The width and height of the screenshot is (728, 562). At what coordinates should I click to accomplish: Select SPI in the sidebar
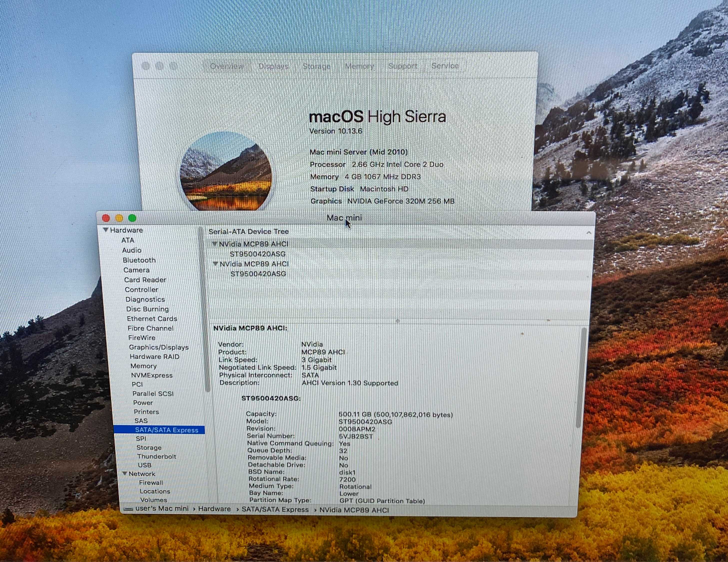click(141, 438)
